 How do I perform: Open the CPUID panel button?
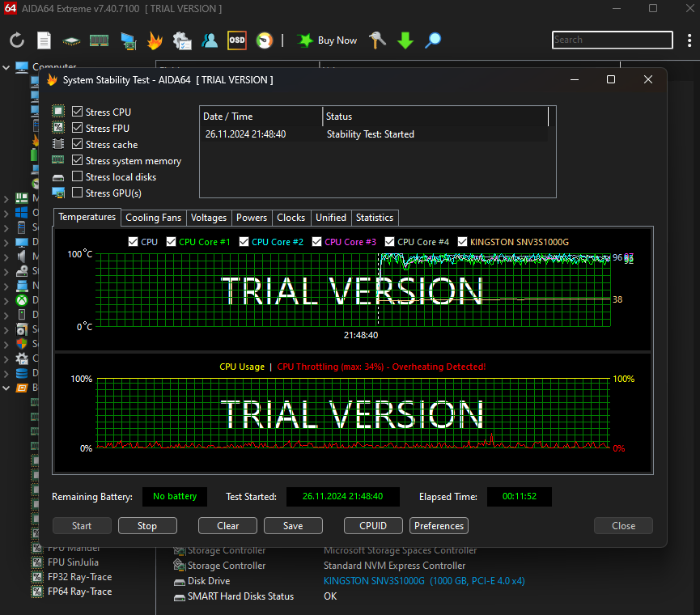click(x=373, y=526)
